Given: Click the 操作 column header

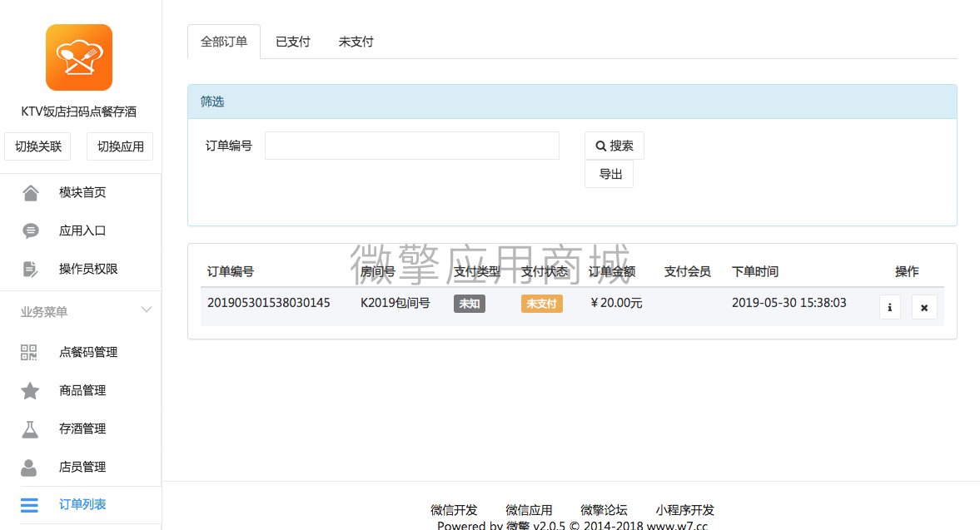Looking at the screenshot, I should coord(907,271).
